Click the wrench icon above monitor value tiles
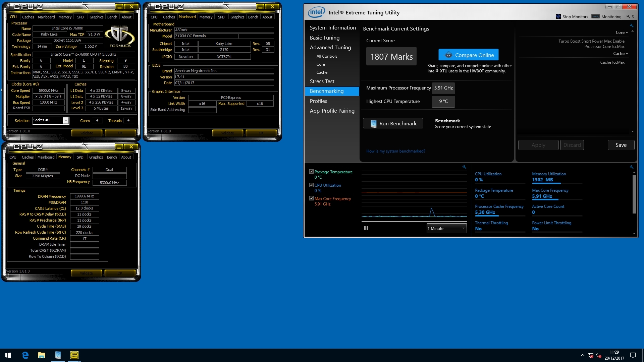The width and height of the screenshot is (644, 362). click(x=632, y=167)
